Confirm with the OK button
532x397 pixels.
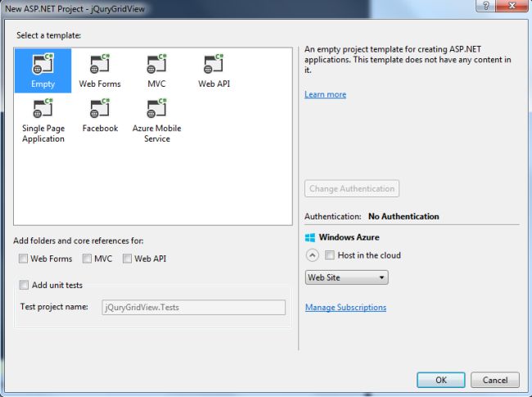click(440, 380)
